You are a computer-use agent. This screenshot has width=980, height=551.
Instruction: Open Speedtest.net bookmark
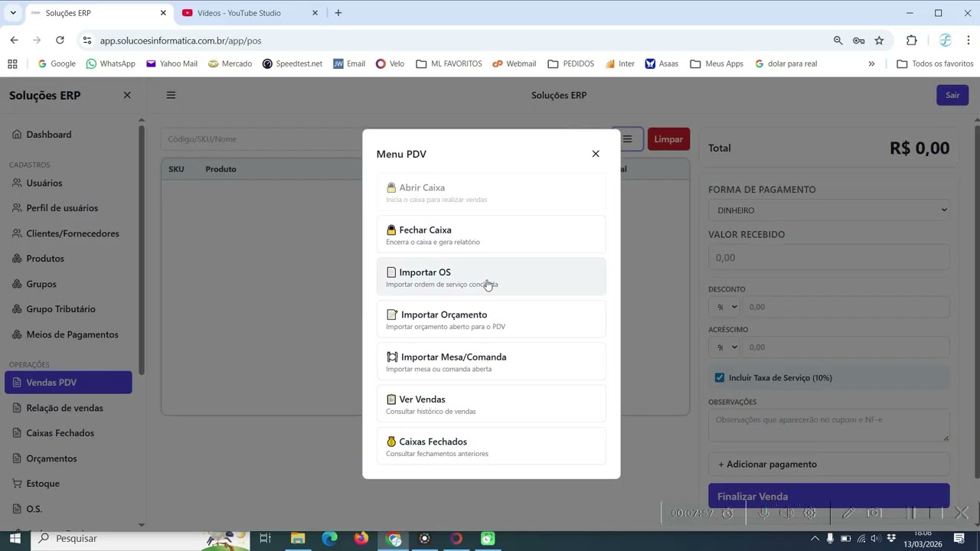click(292, 64)
